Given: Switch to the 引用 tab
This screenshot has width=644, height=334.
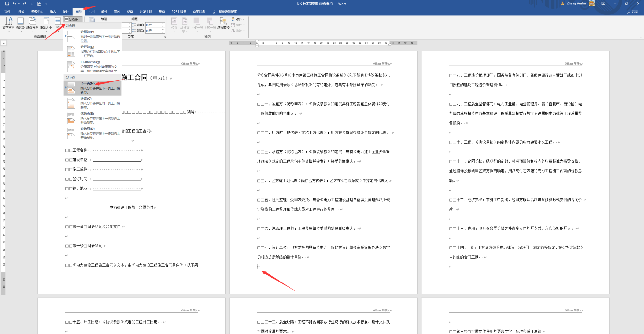Looking at the screenshot, I should [x=91, y=12].
